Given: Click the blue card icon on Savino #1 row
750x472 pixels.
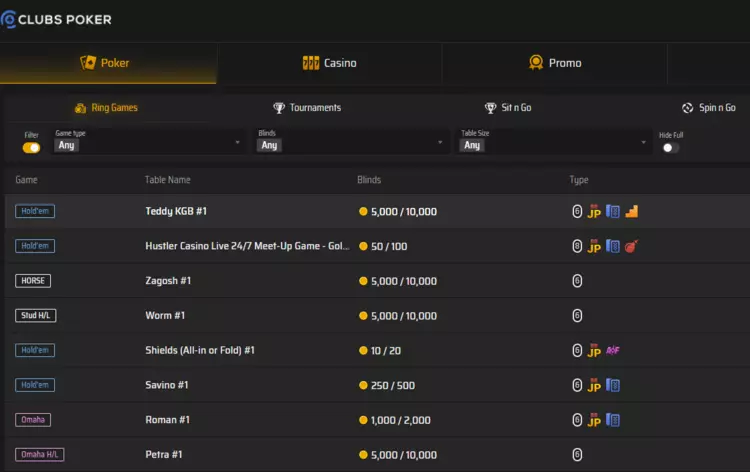Looking at the screenshot, I should click(x=613, y=385).
